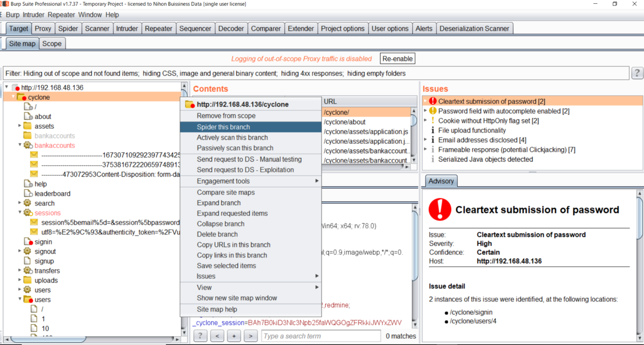Click the host icon for http://192.168.48.136

click(x=15, y=87)
